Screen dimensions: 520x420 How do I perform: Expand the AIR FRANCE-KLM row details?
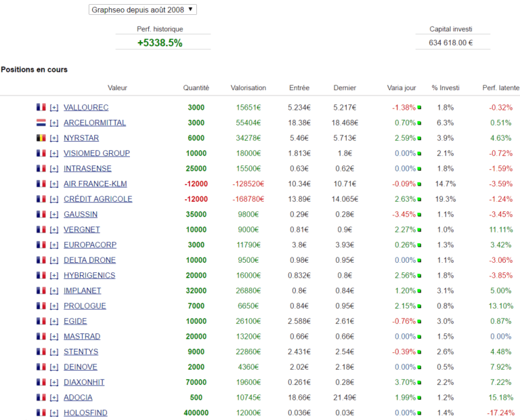[54, 184]
